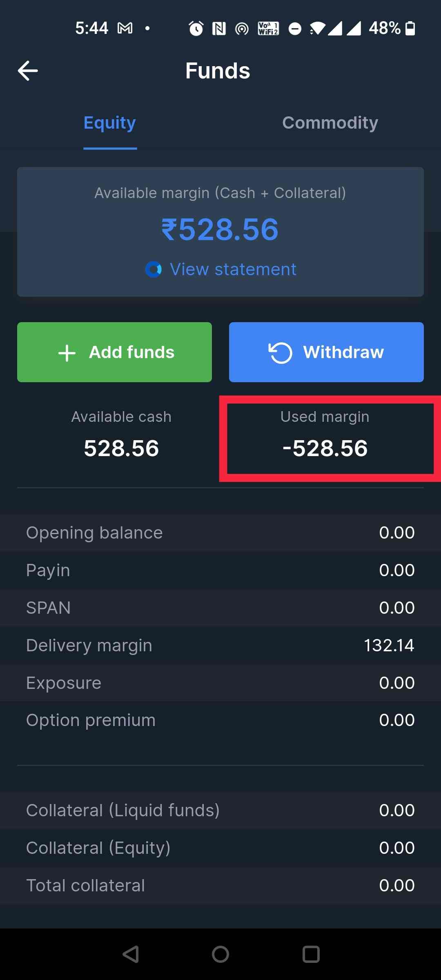Screen dimensions: 441x980
Task: Tap the Total collateral row
Action: [x=220, y=885]
